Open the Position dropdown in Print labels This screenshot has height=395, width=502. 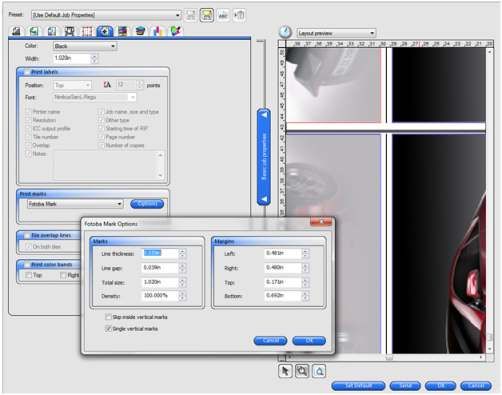coord(72,85)
